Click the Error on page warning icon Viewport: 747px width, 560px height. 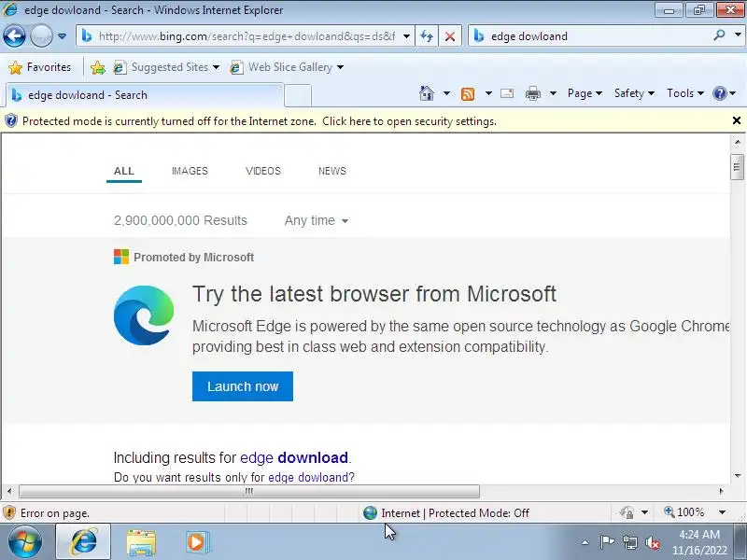pyautogui.click(x=9, y=512)
